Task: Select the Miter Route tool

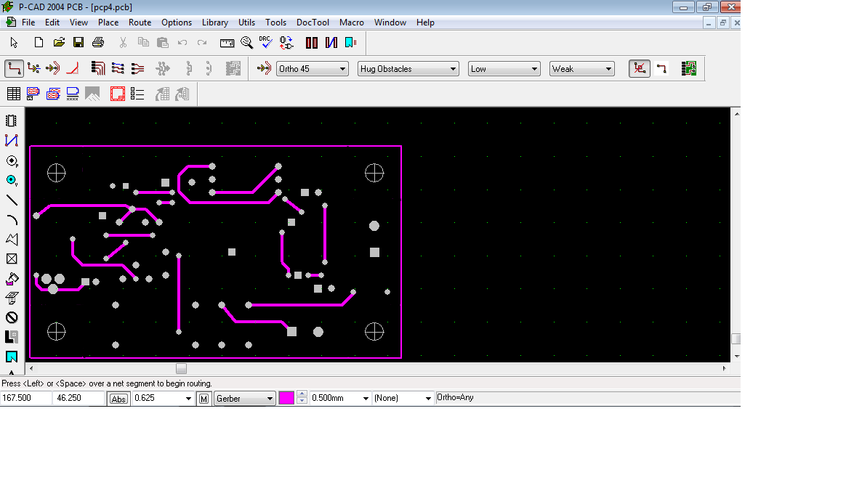Action: pos(73,68)
